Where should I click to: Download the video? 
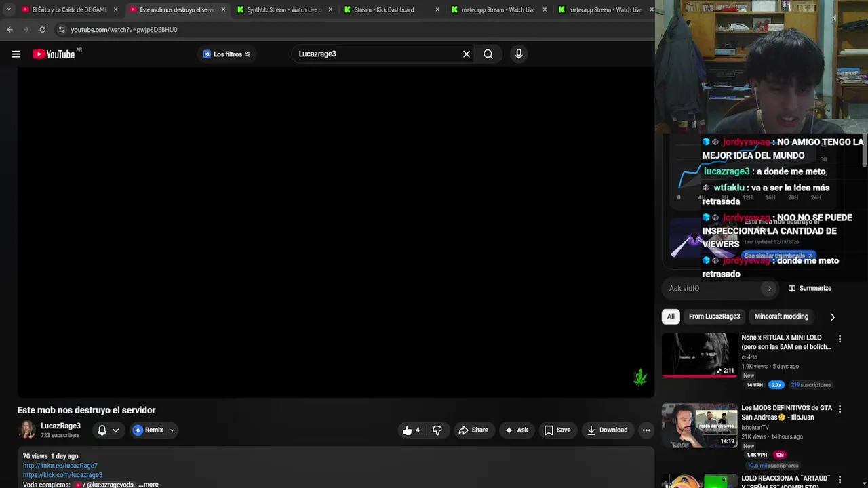[x=607, y=430]
